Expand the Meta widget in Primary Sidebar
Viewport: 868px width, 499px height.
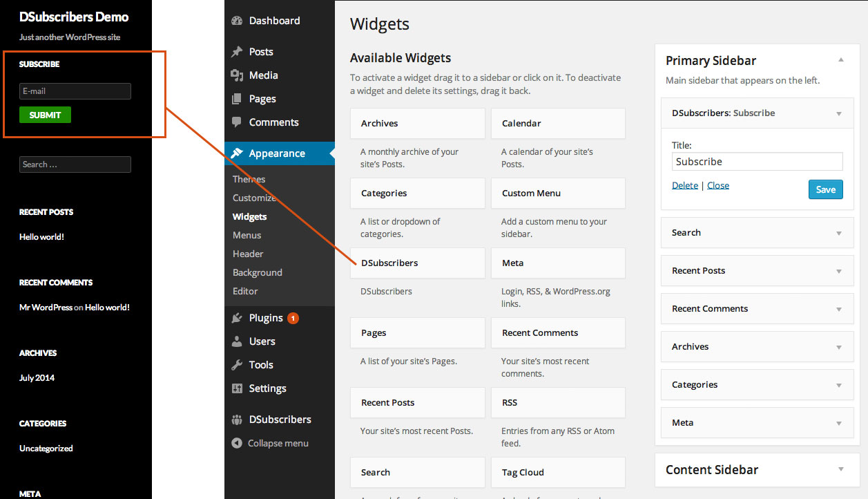tap(839, 423)
